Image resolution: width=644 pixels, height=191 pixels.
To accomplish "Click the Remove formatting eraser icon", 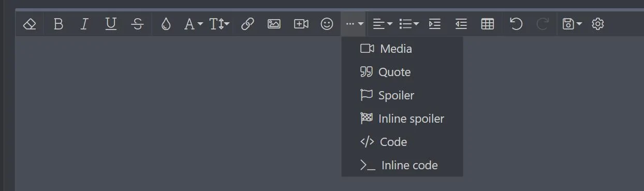I will 30,24.
